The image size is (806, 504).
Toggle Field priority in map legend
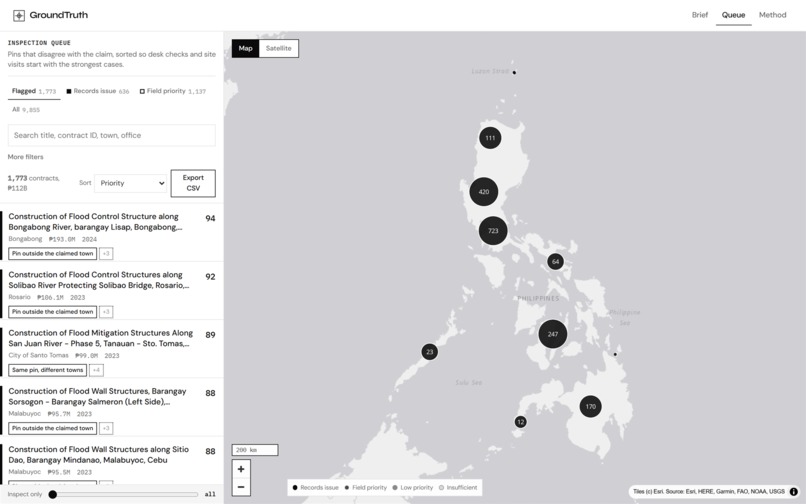click(x=365, y=488)
